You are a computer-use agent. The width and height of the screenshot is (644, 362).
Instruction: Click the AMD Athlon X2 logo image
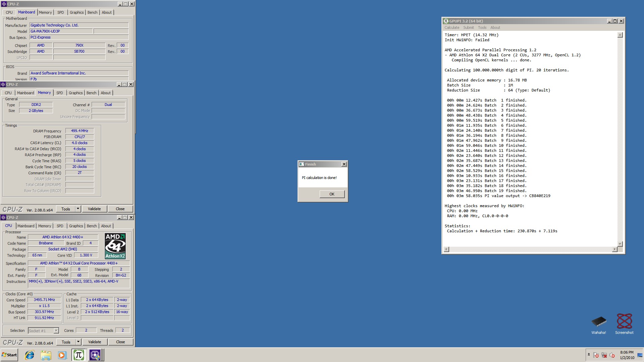coord(115,246)
